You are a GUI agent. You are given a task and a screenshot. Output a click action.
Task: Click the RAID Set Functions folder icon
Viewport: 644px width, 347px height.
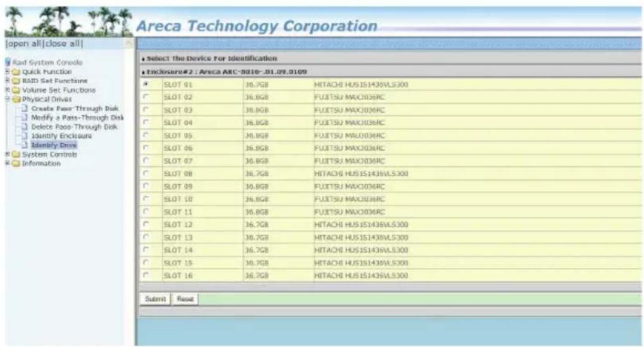[16, 81]
